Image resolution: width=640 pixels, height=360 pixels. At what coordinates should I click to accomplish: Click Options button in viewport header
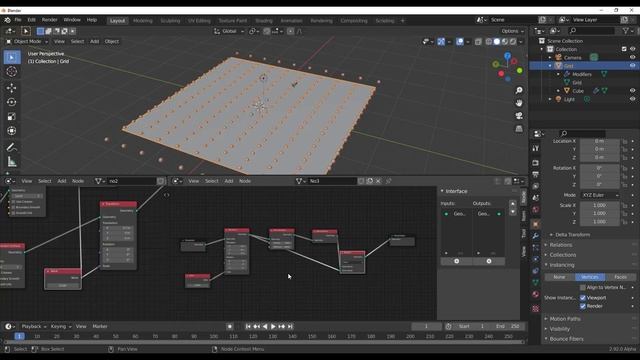[512, 31]
